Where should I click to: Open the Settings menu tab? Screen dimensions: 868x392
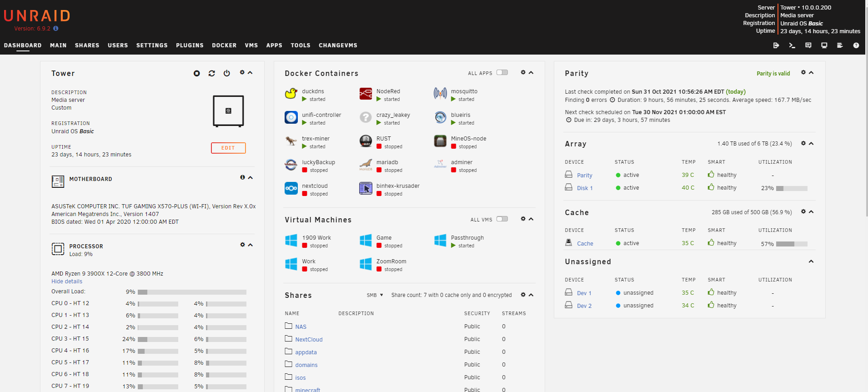pos(152,45)
